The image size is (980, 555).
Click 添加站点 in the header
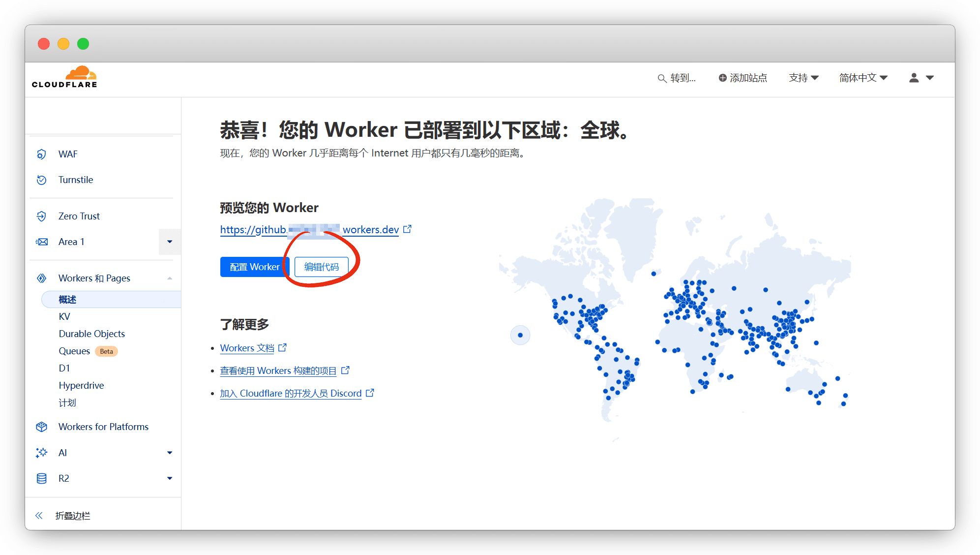point(742,78)
